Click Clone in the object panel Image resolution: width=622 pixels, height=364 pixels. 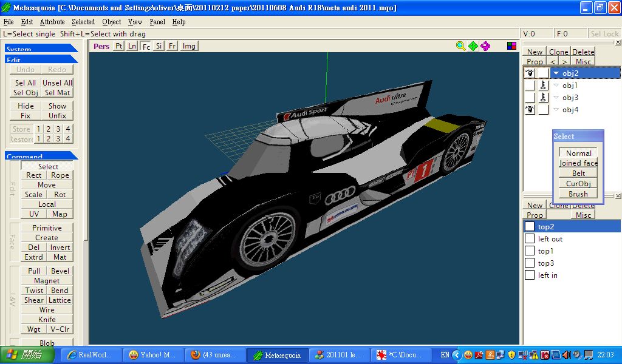(559, 52)
